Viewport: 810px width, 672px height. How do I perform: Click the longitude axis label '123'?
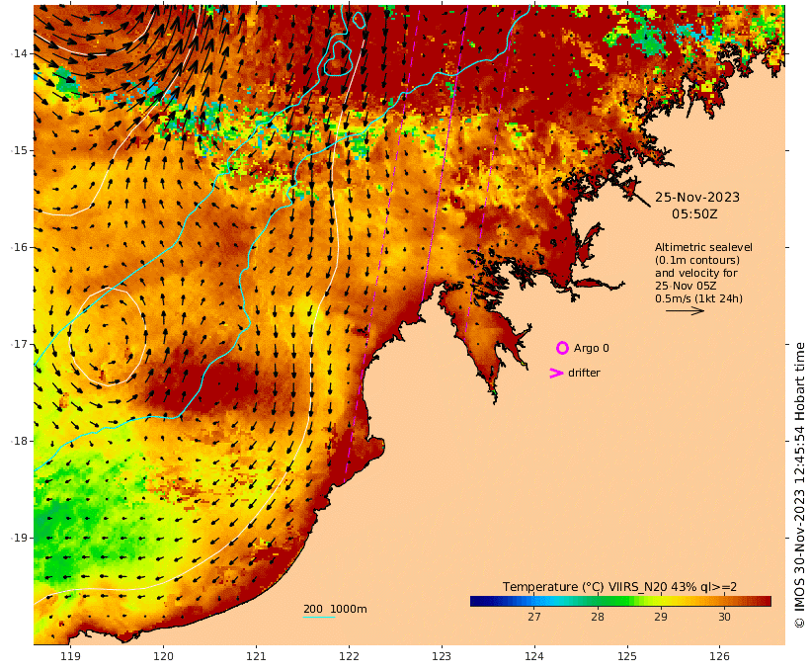442,656
